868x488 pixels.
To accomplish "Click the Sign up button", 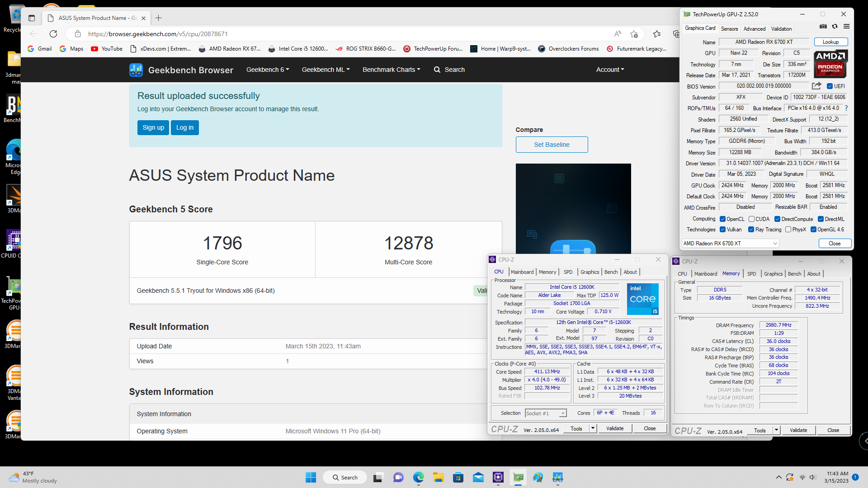I will pyautogui.click(x=153, y=127).
